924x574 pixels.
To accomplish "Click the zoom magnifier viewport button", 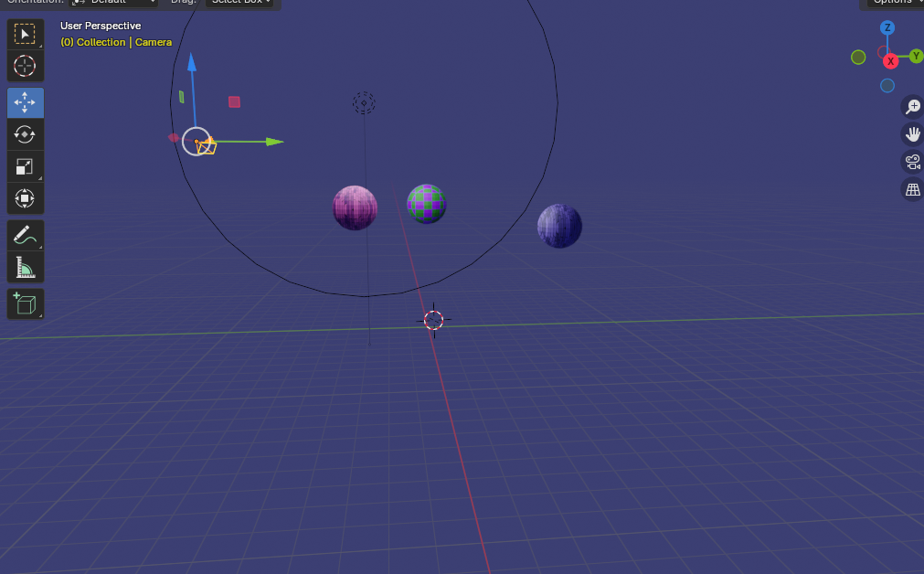I will click(x=912, y=107).
